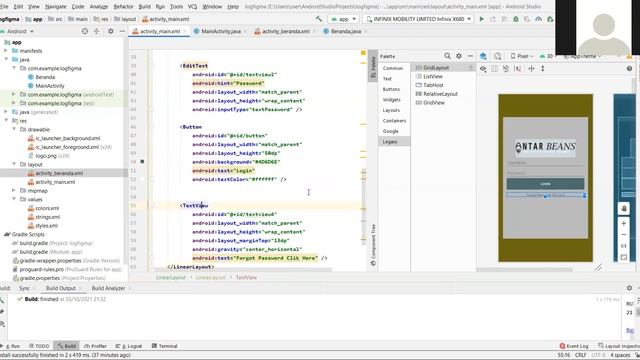Image resolution: width=640 pixels, height=360 pixels.
Task: Click the autoconnect magnet toggle in design toolbar
Action: (506, 69)
